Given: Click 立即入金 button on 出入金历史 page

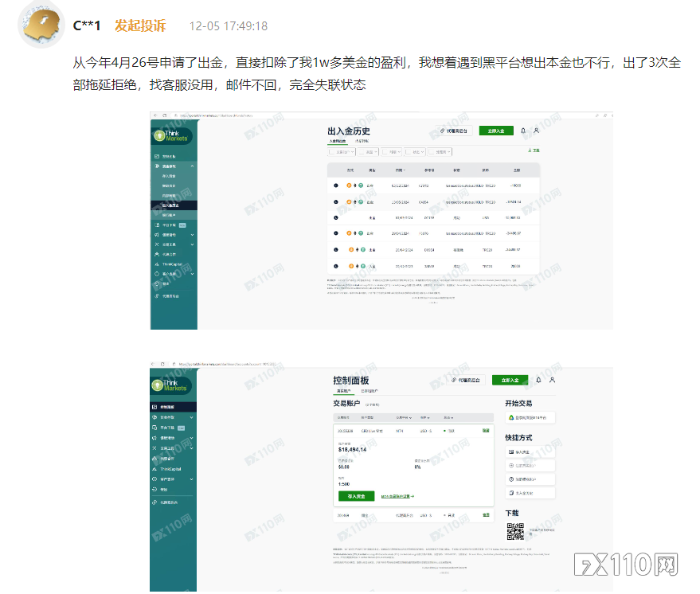Looking at the screenshot, I should coord(496,131).
